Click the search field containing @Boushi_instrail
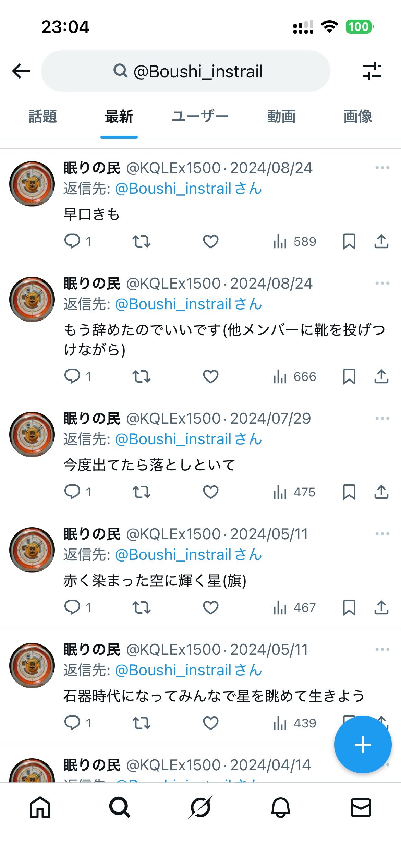Viewport: 401px width, 868px height. [186, 71]
